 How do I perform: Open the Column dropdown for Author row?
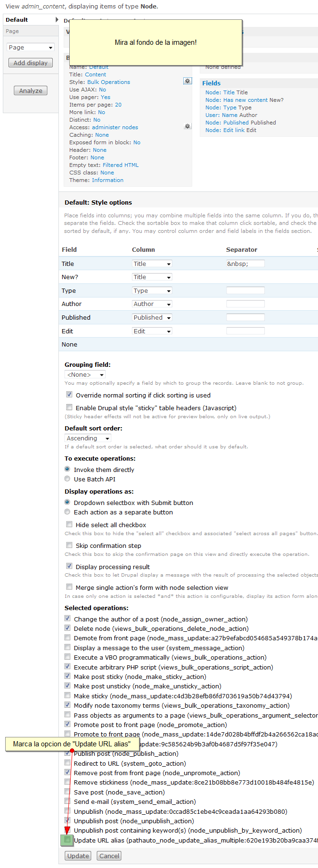click(152, 304)
